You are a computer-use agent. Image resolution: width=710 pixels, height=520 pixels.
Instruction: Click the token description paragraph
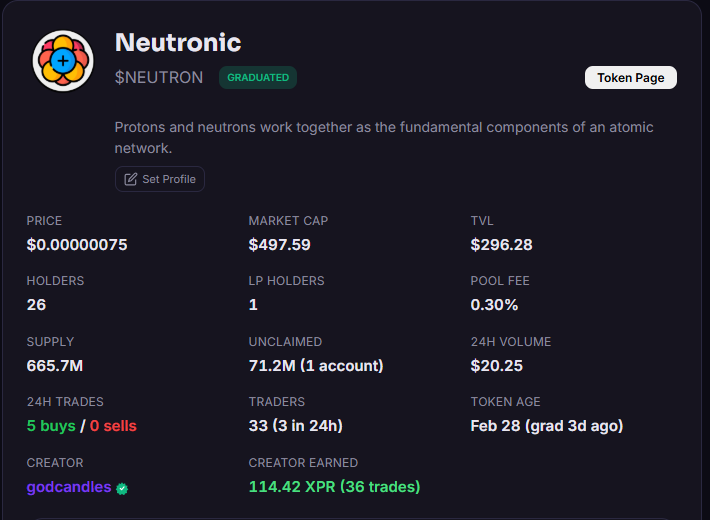click(384, 138)
